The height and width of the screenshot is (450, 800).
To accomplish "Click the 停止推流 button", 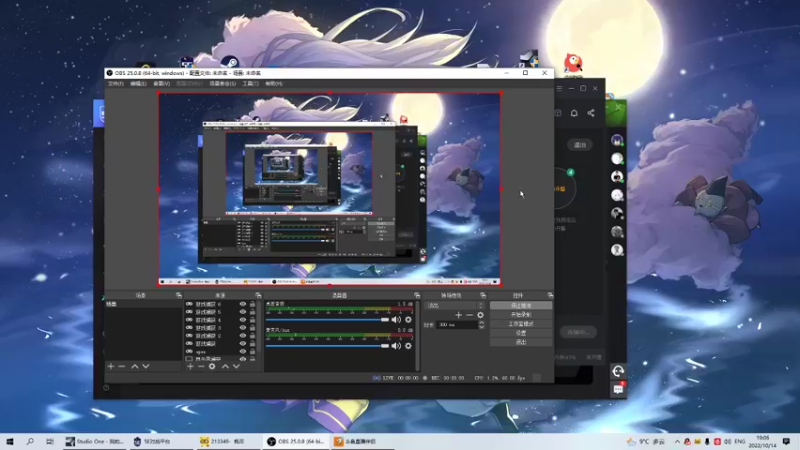I will (x=521, y=306).
